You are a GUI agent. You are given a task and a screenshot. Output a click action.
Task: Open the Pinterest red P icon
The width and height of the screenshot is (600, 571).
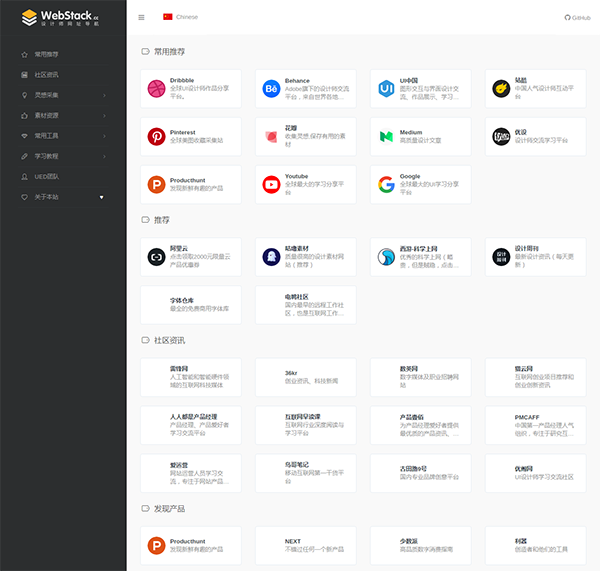point(157,137)
